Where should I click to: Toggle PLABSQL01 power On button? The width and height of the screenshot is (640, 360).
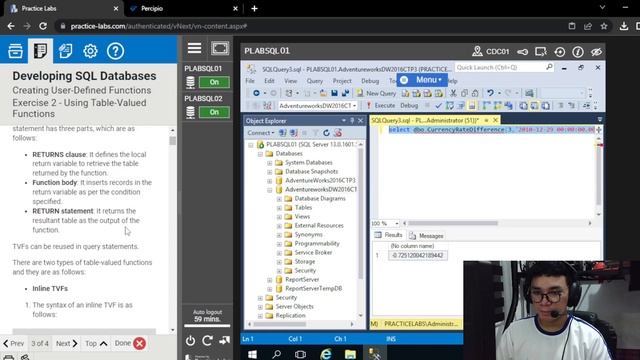point(214,82)
